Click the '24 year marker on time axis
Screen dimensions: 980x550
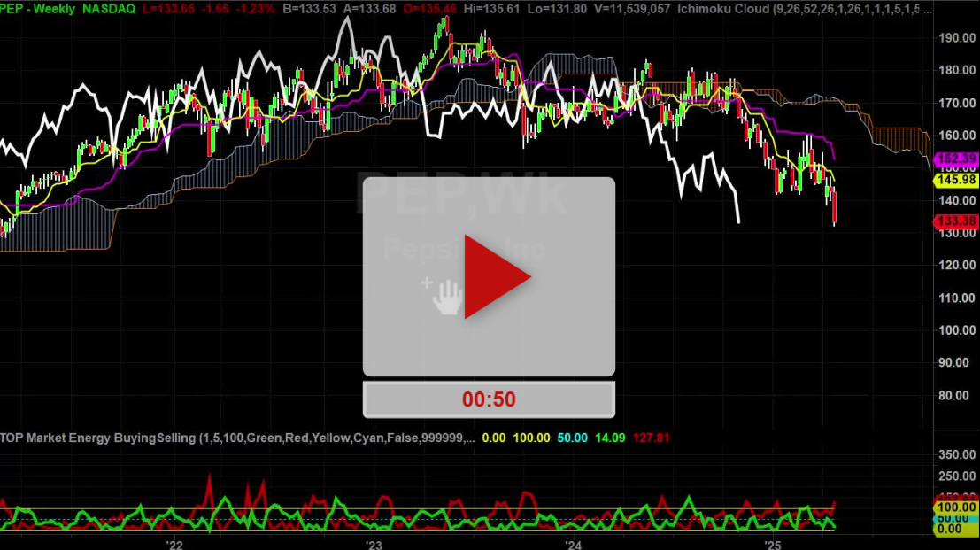click(573, 545)
